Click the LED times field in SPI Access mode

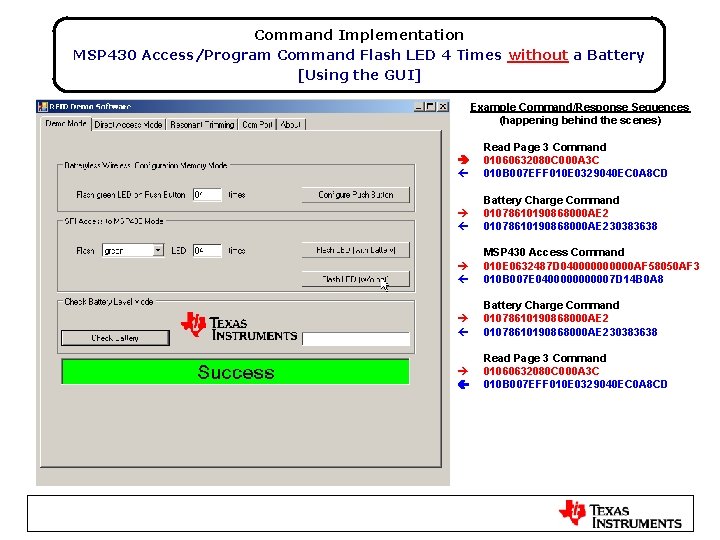click(207, 250)
